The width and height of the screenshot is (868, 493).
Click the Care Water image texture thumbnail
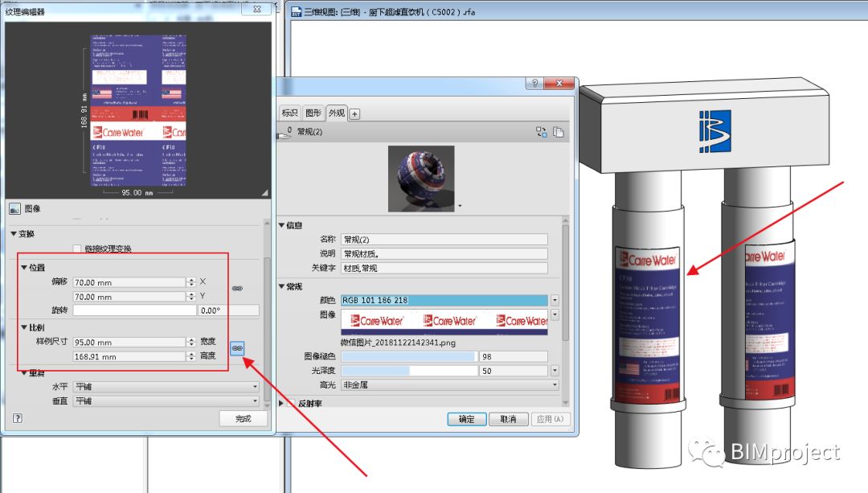coord(444,321)
